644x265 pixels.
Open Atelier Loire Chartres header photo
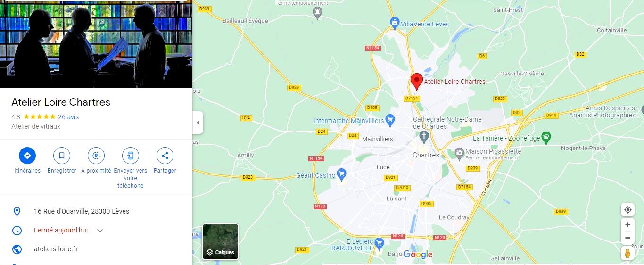coord(96,44)
